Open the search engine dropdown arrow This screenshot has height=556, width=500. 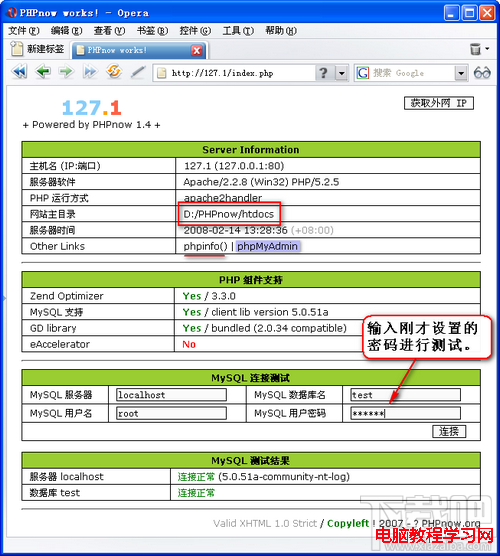461,73
